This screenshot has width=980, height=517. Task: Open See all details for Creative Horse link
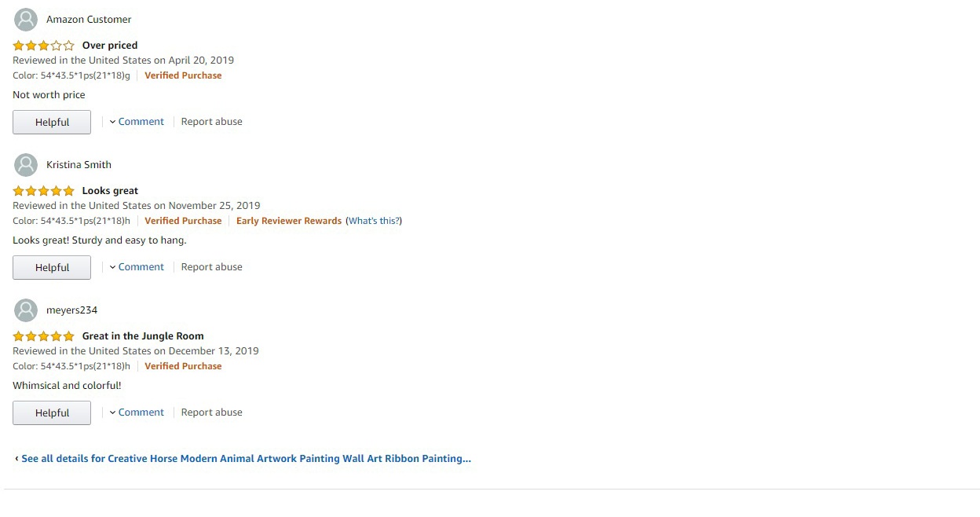pos(243,459)
